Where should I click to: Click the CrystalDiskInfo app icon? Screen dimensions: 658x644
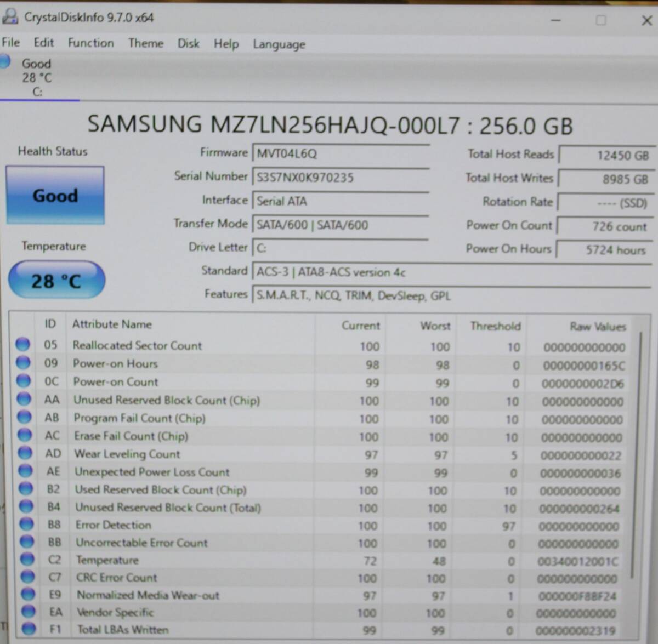click(10, 16)
